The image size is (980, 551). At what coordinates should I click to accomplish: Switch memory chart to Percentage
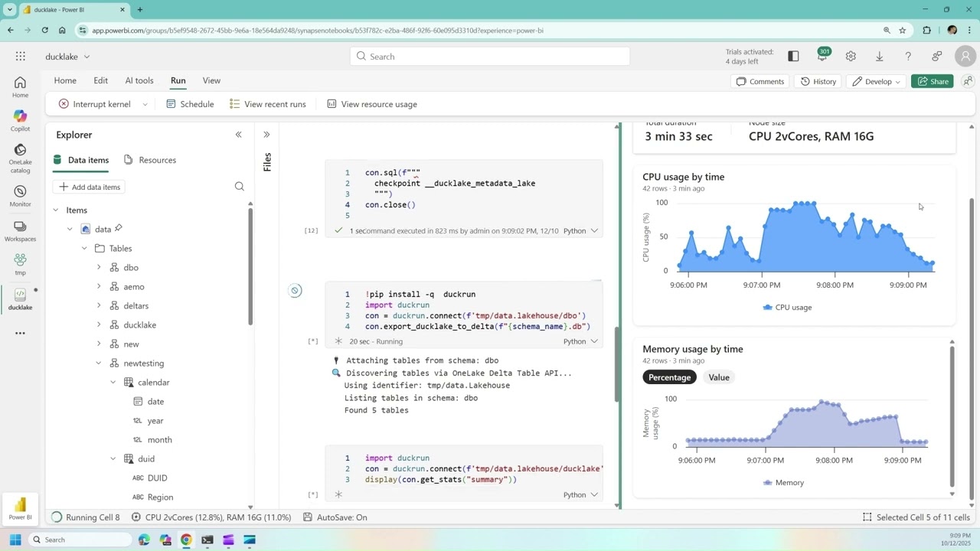[x=669, y=377]
